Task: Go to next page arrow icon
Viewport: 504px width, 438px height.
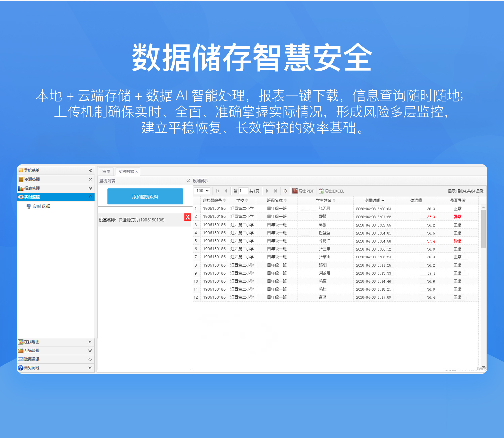Action: pos(267,191)
